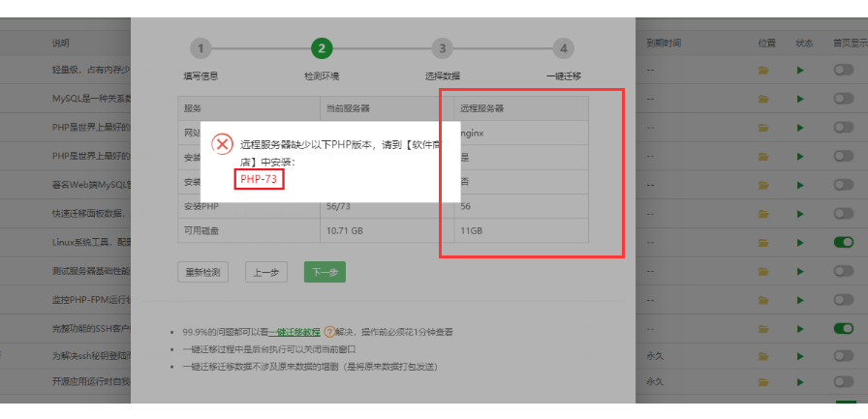The image size is (868, 419).
Task: Toggle homepage display for 测试服务器基础性能 row
Action: (844, 271)
